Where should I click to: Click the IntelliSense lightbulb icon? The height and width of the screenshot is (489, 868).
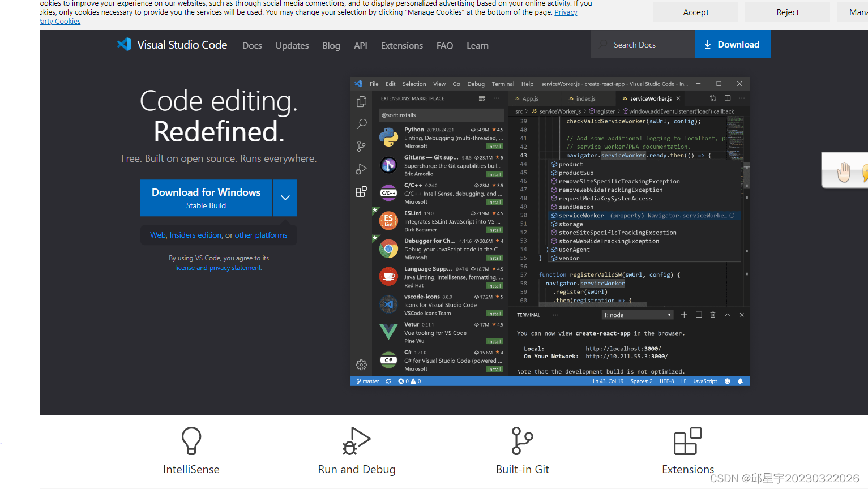(191, 441)
